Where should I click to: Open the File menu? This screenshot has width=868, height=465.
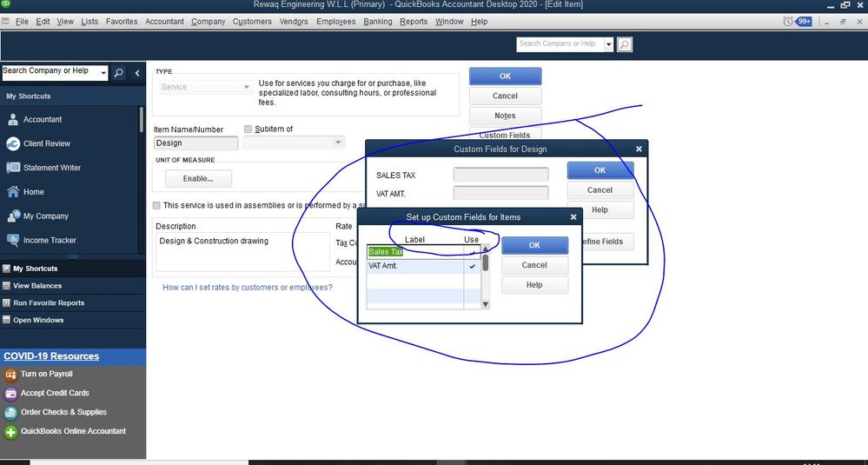22,22
